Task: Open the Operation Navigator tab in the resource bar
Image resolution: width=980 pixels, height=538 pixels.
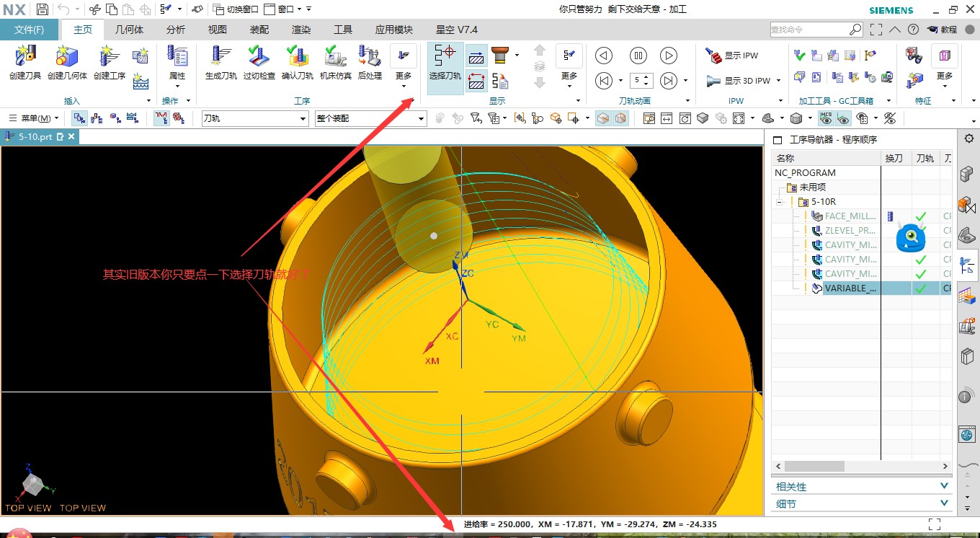Action: (967, 265)
